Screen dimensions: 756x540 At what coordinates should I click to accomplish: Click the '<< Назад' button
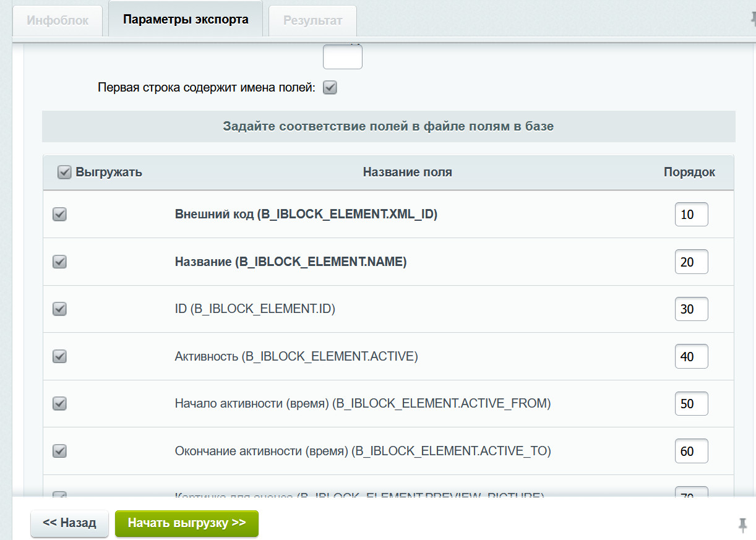point(69,523)
